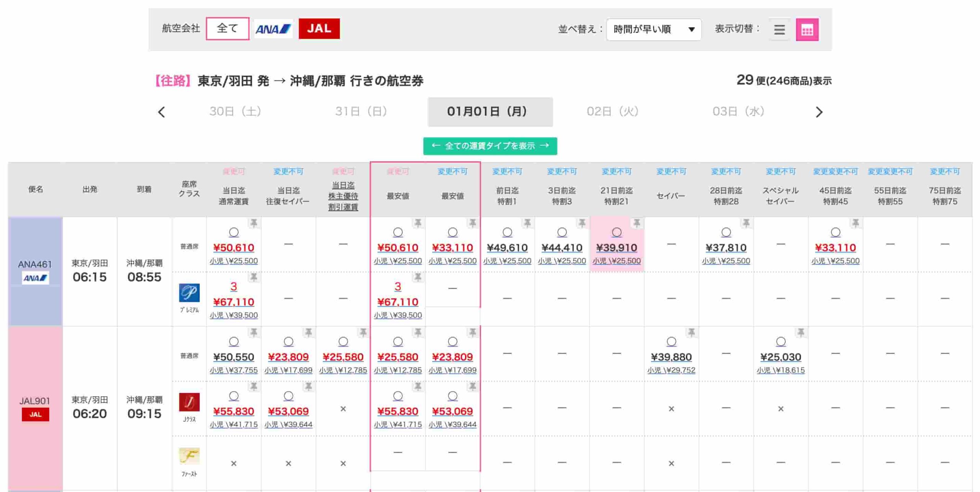Select date tab 31日（日）
The width and height of the screenshot is (980, 492).
coord(361,112)
